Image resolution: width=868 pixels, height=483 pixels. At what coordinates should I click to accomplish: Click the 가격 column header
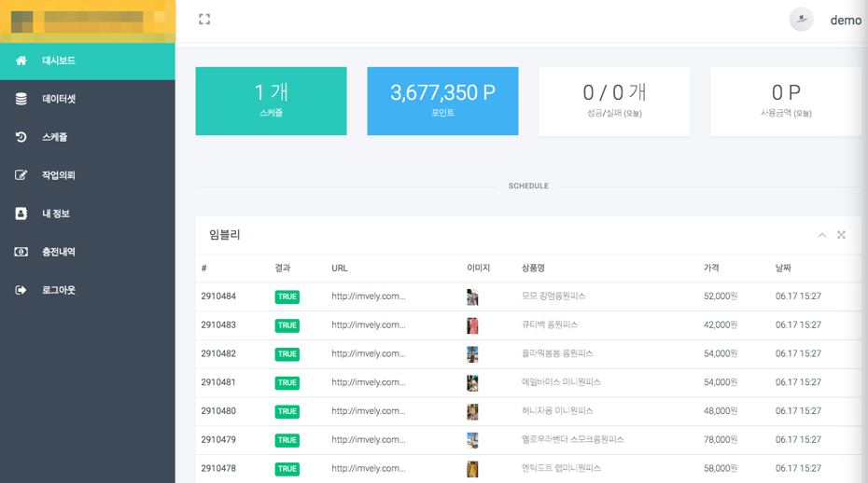click(711, 268)
